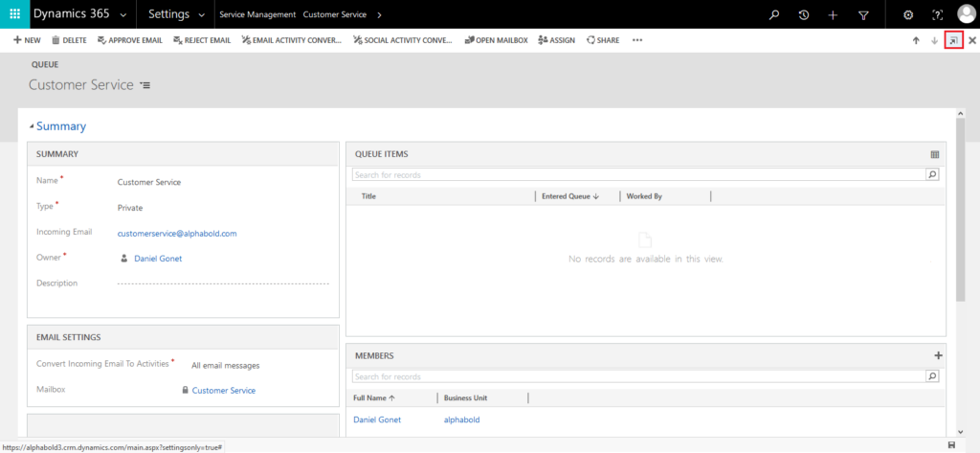Click SHARE in the command bar
Viewport: 980px width, 453px height.
click(603, 40)
